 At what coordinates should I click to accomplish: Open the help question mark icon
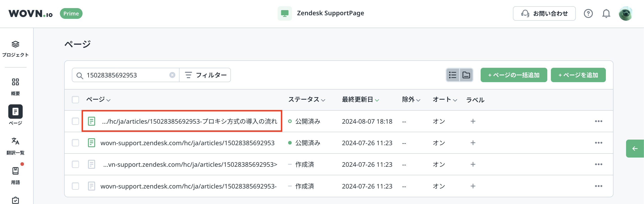(x=588, y=13)
